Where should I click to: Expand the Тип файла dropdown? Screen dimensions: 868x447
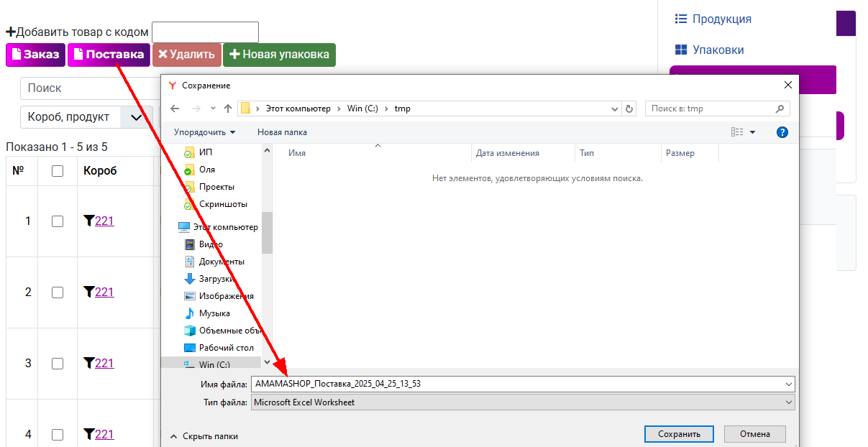789,402
